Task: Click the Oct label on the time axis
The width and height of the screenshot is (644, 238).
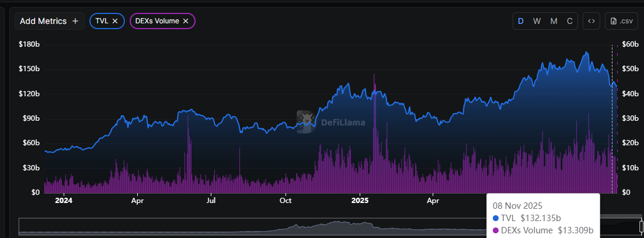Action: [286, 200]
